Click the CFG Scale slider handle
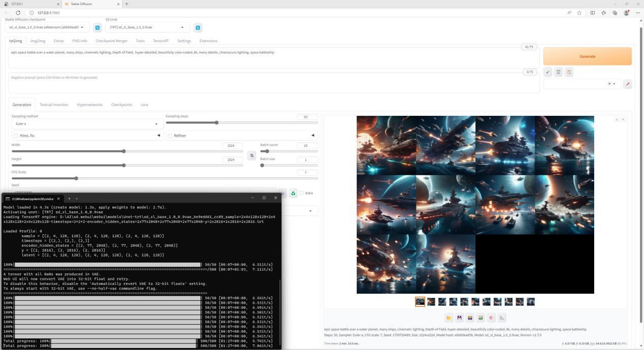Screen dimensions: 644x350 (76, 178)
